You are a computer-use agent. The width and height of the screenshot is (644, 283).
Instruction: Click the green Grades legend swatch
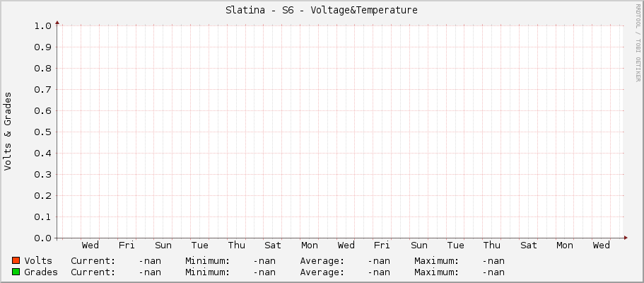16,272
